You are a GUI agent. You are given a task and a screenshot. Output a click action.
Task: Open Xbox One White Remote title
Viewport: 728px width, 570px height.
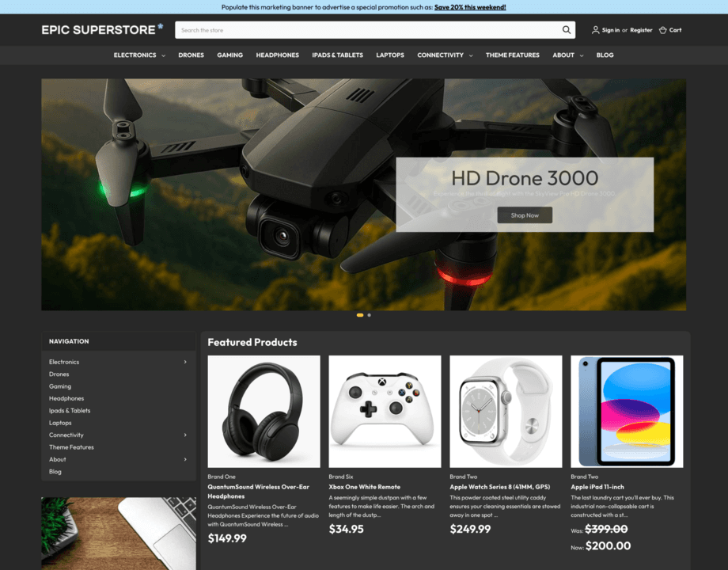point(365,487)
